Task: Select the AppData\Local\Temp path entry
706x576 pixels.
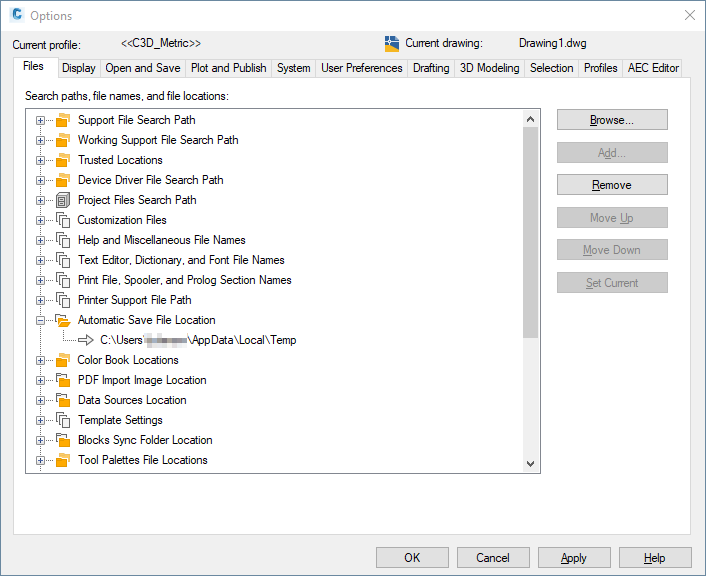Action: [x=198, y=340]
